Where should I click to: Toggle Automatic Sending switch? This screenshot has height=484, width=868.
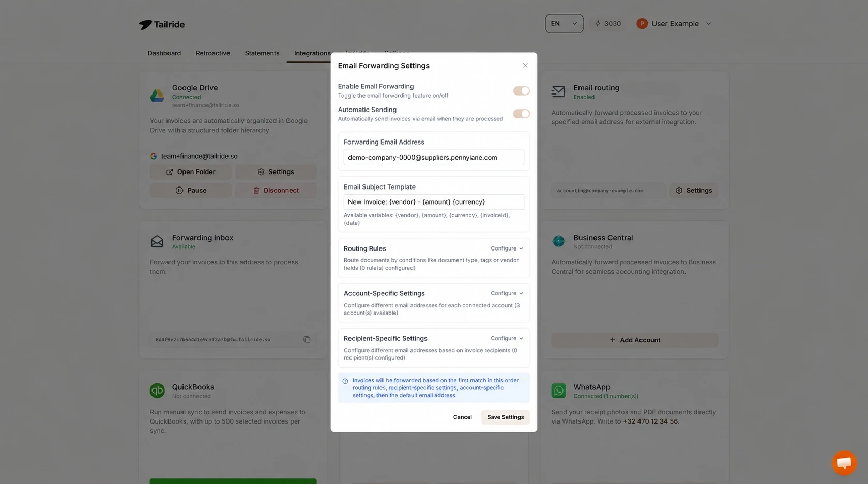(521, 114)
